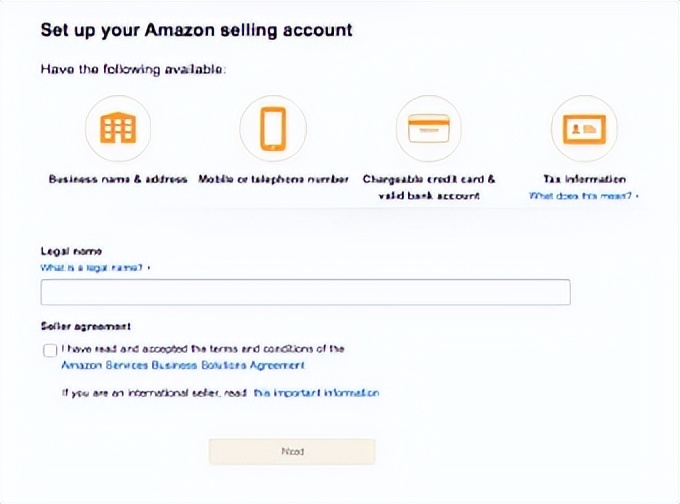This screenshot has width=680, height=504.
Task: Click the 'Have the following available' text
Action: pyautogui.click(x=133, y=69)
